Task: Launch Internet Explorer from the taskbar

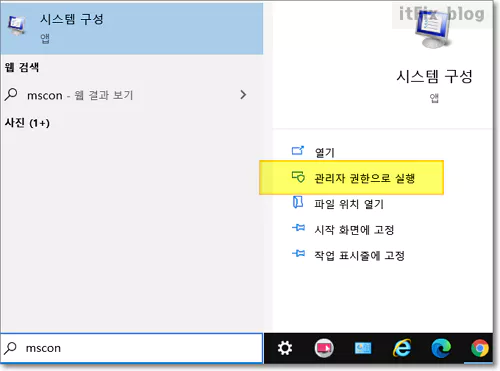Action: click(x=402, y=348)
